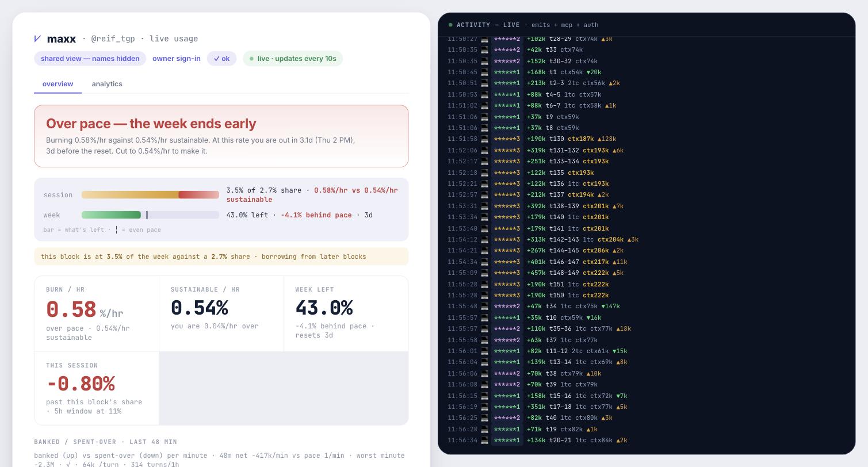
Task: Click the 'BANKED / SPENT-OVER · LAST 48 MIN' heading
Action: coord(105,442)
